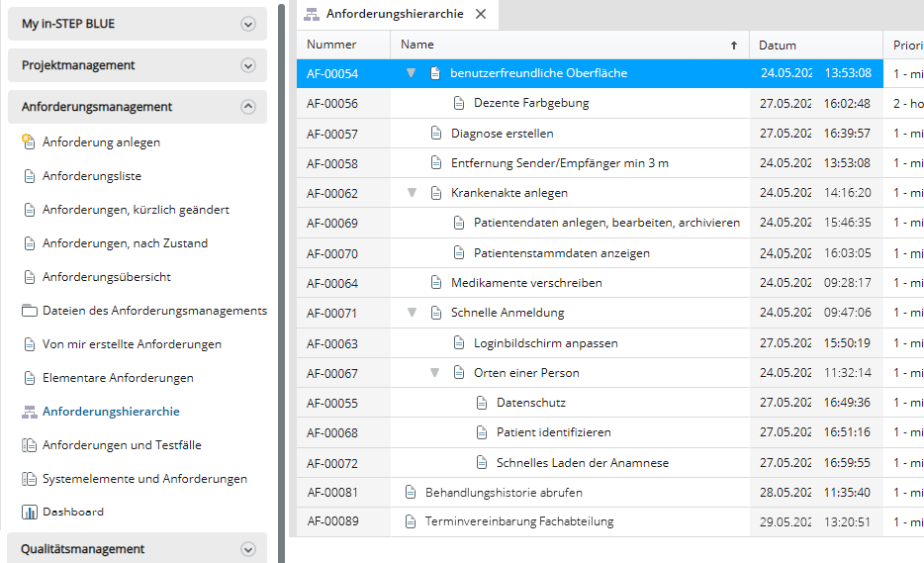
Task: Click the Anforderungshierarchie hierarchy icon in sidebar
Action: pyautogui.click(x=29, y=412)
